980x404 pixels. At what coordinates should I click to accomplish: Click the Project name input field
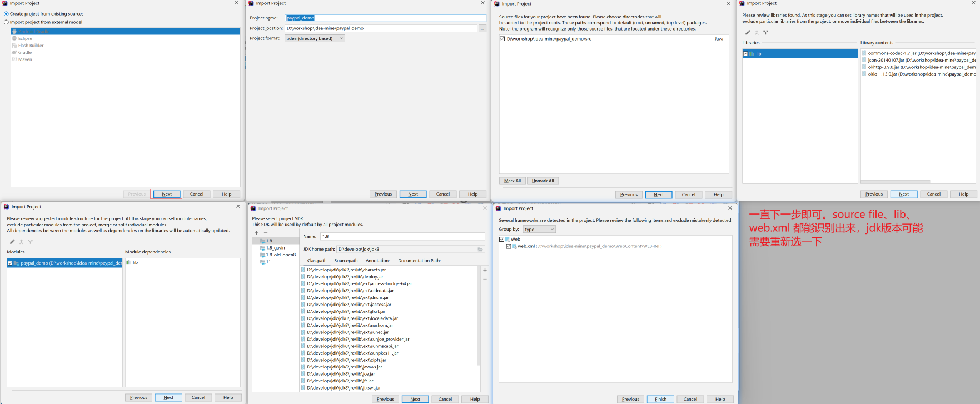(385, 18)
